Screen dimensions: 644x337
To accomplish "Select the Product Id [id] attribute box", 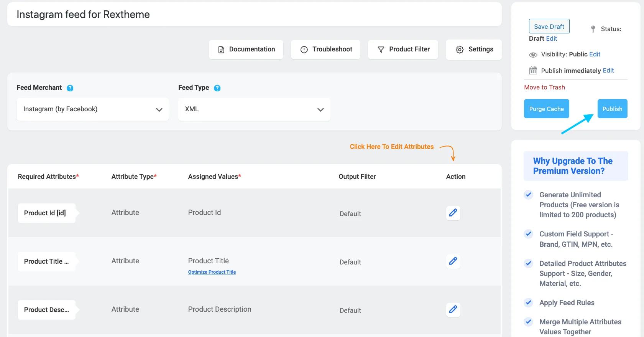I will coord(46,213).
